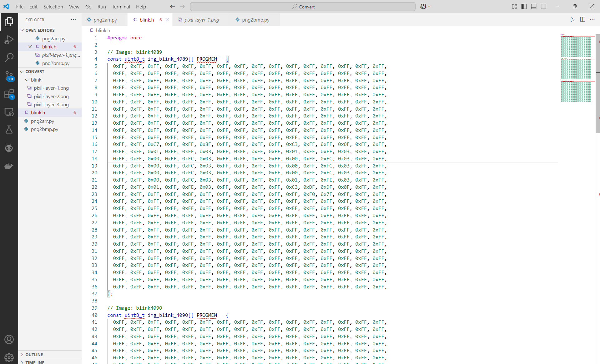This screenshot has width=600, height=364.
Task: Open Remote Explorer view
Action: tap(9, 112)
